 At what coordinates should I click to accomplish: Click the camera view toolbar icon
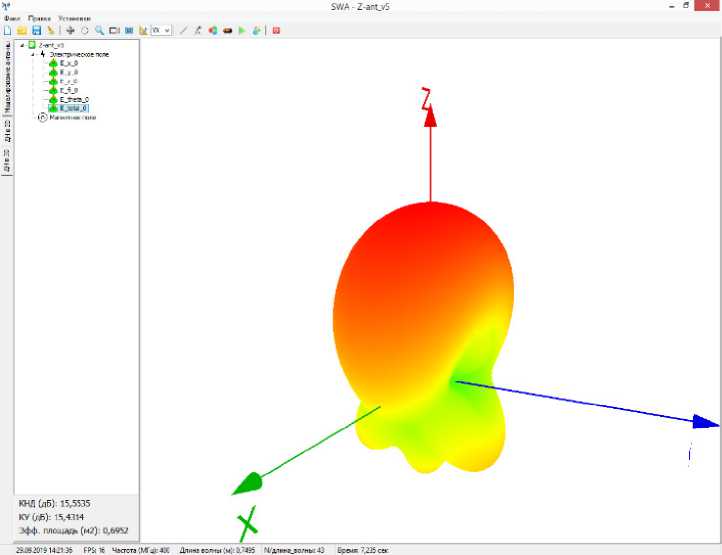coord(114,31)
